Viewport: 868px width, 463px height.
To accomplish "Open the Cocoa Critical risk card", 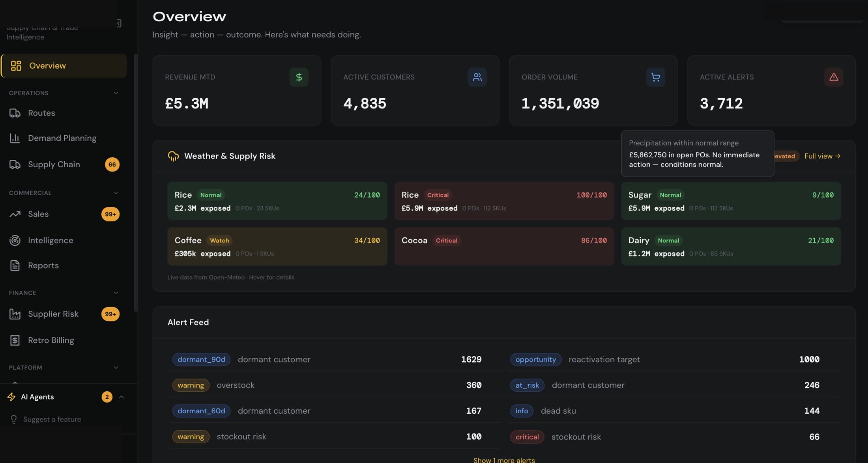I will click(504, 246).
